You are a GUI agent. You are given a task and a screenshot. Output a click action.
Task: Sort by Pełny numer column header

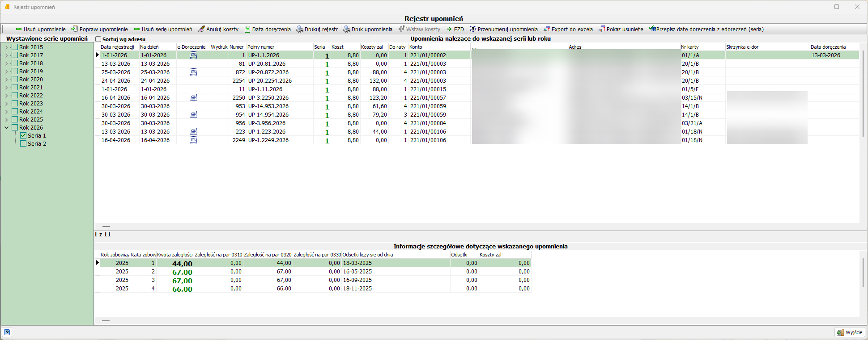(280, 47)
